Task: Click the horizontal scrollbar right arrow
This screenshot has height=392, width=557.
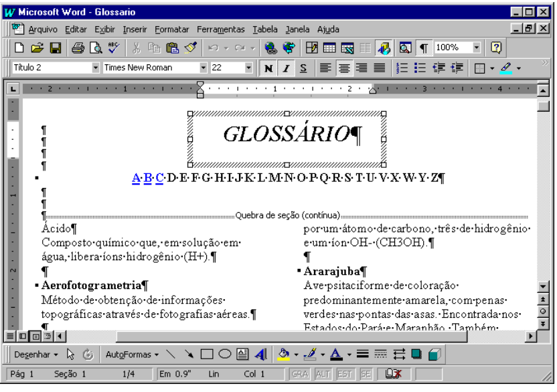Action: pos(531,336)
